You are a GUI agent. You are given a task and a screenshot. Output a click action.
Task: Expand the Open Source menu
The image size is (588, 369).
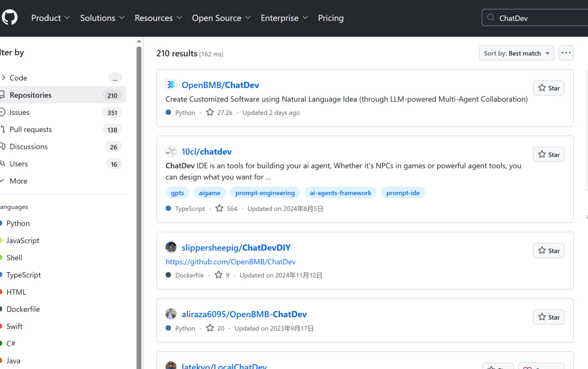pos(221,18)
